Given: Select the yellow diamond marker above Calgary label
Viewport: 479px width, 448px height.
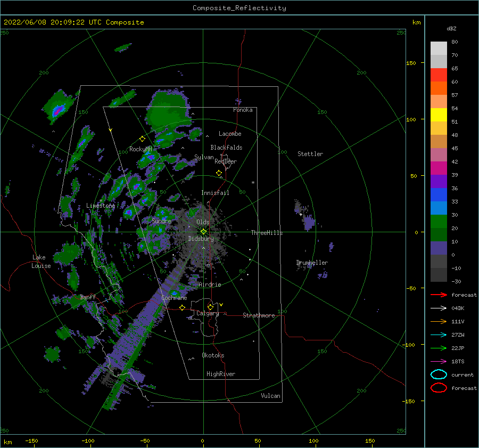Looking at the screenshot, I should tap(210, 307).
